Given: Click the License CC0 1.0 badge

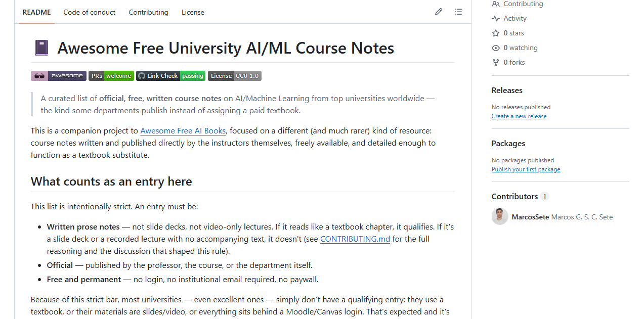Looking at the screenshot, I should [x=235, y=76].
